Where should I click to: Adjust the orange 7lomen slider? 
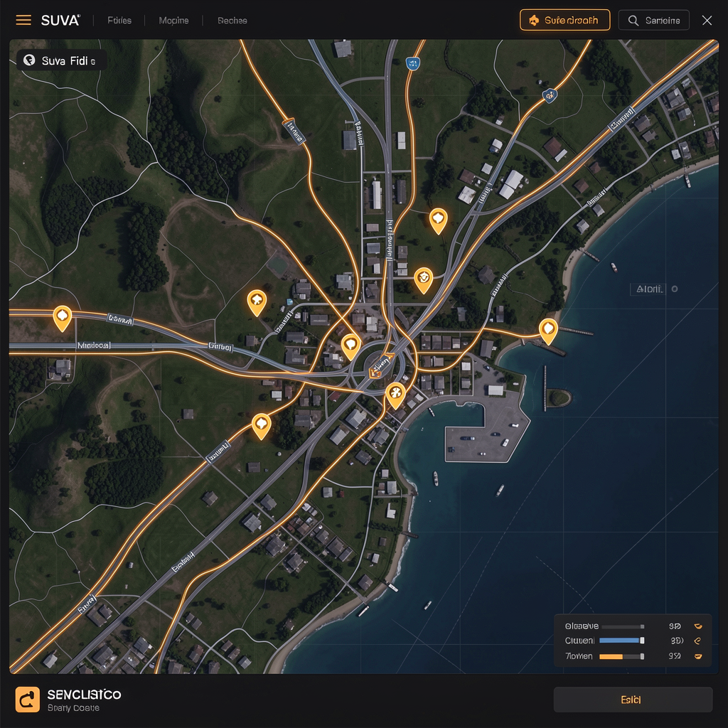click(621, 656)
